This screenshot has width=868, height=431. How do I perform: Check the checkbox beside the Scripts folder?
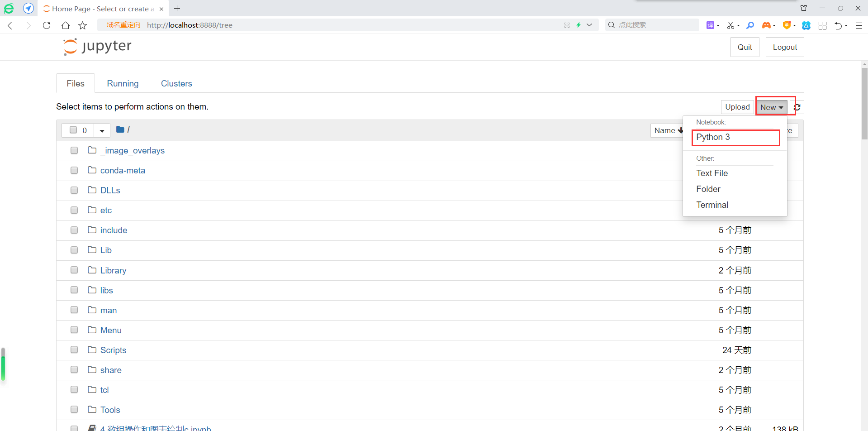click(74, 349)
